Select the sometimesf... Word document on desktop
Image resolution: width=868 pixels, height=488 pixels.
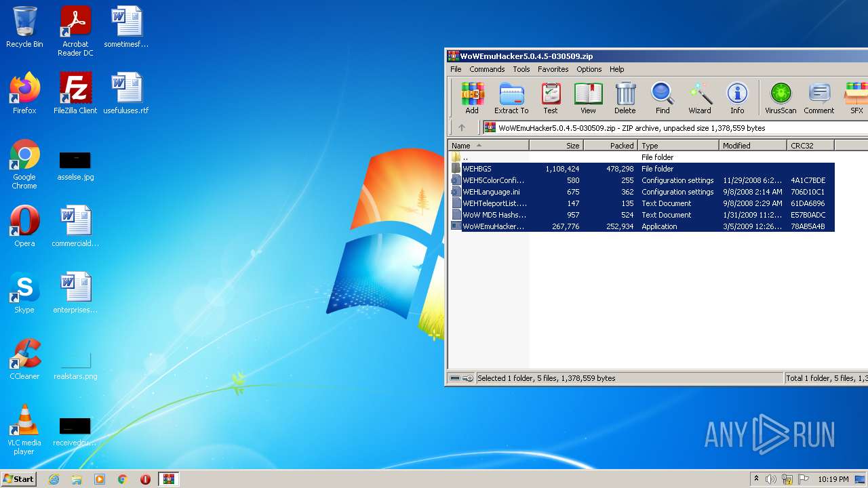[x=126, y=27]
